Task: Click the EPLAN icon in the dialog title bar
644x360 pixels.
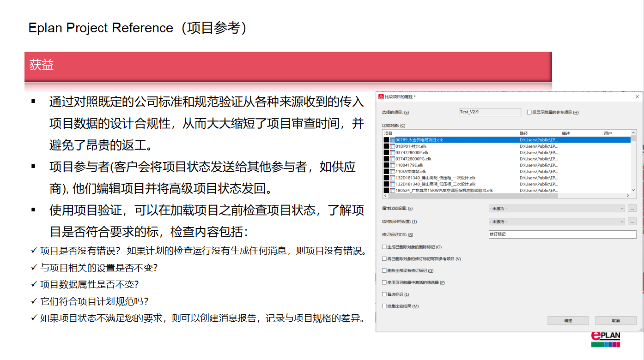Action: (381, 96)
